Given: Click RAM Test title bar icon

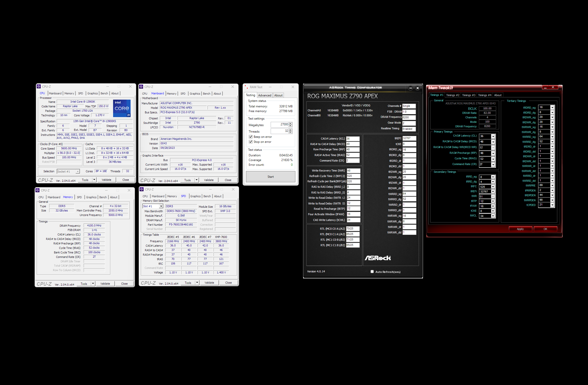Looking at the screenshot, I should (246, 87).
